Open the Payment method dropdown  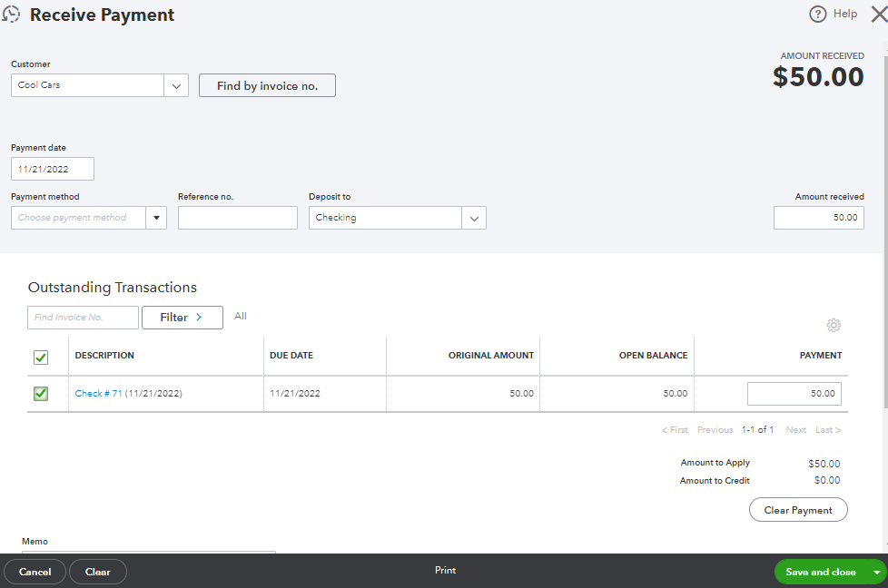(x=156, y=218)
